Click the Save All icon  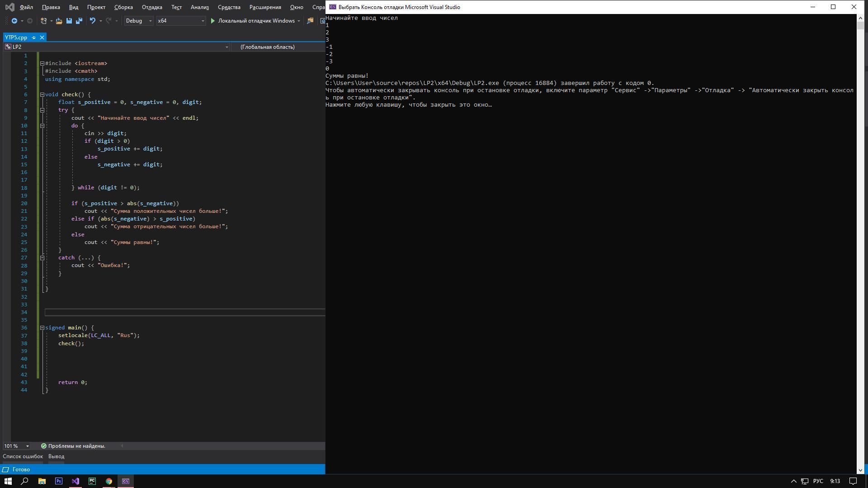[79, 21]
